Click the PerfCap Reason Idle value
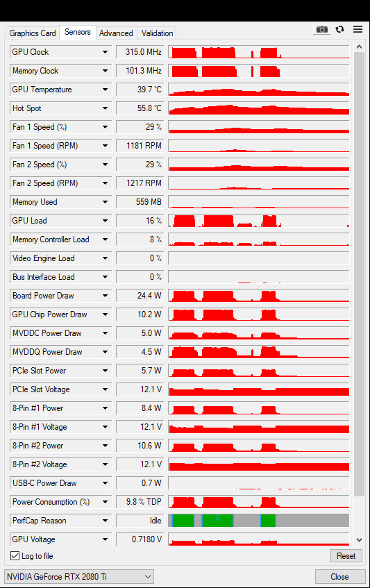 coord(140,521)
